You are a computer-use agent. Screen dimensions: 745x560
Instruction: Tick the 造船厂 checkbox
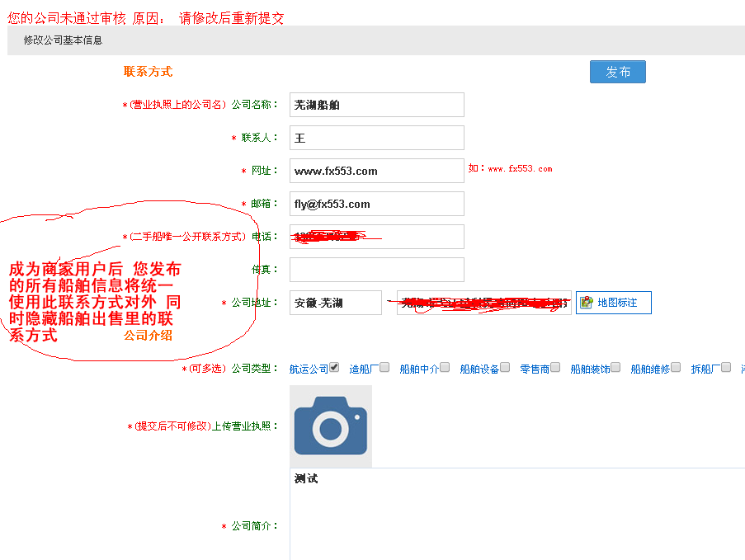click(x=384, y=368)
